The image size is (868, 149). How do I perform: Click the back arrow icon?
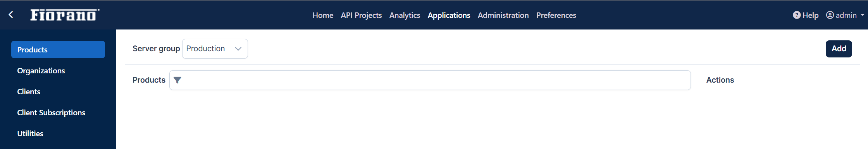11,15
